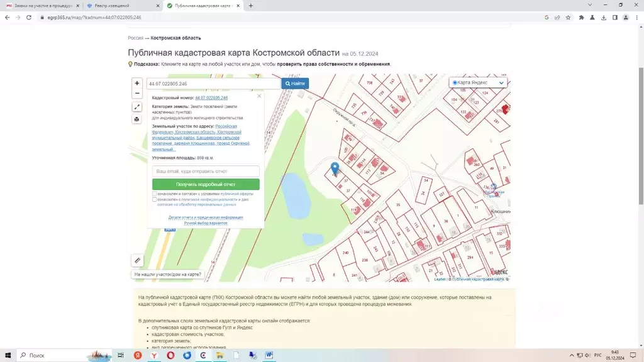This screenshot has height=362, width=644.
Task: Click the blue location pin marker
Action: (335, 168)
